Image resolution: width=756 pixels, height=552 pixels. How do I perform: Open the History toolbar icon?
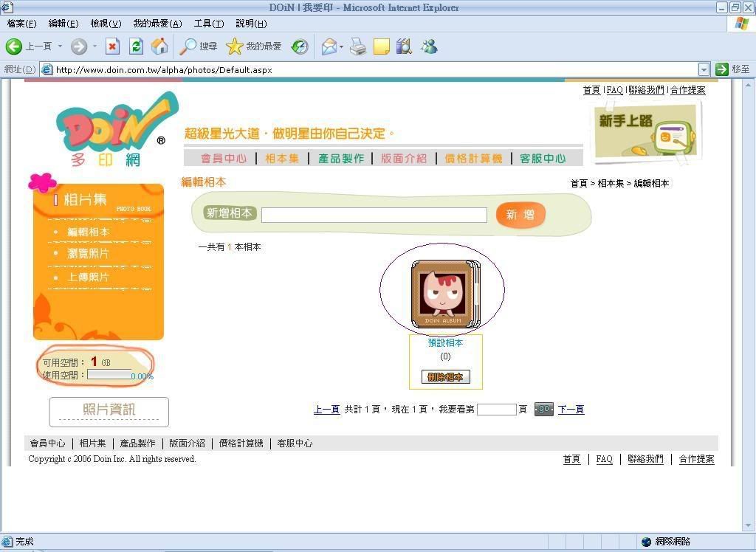point(300,46)
